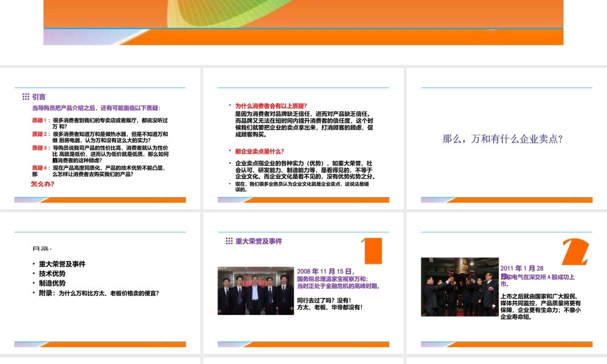This screenshot has height=364, width=607.
Task: Open the slide titled 引言
Action: [x=100, y=139]
